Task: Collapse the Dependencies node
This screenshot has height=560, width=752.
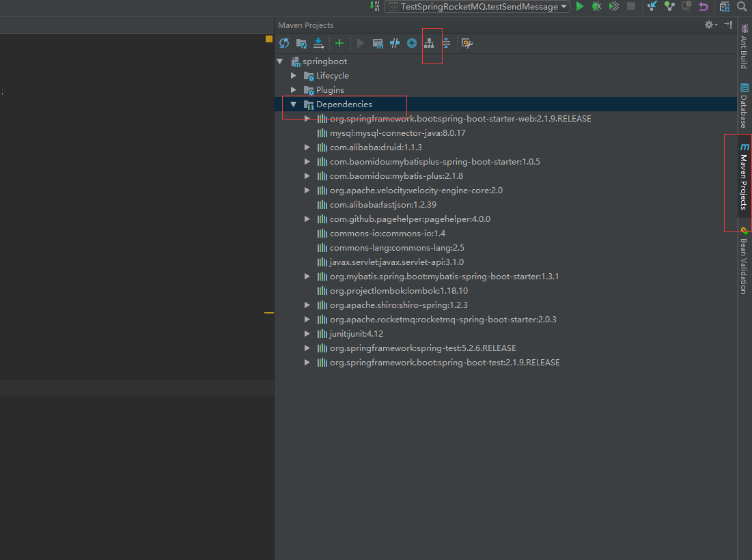Action: point(294,104)
